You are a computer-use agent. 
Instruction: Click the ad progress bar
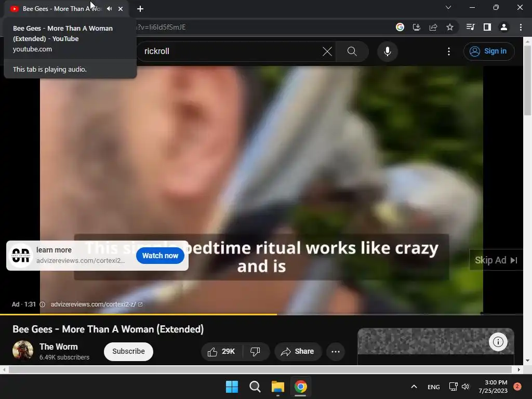click(x=261, y=314)
